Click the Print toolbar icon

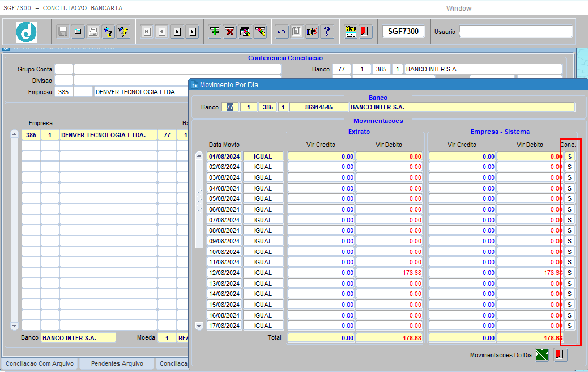(x=93, y=32)
